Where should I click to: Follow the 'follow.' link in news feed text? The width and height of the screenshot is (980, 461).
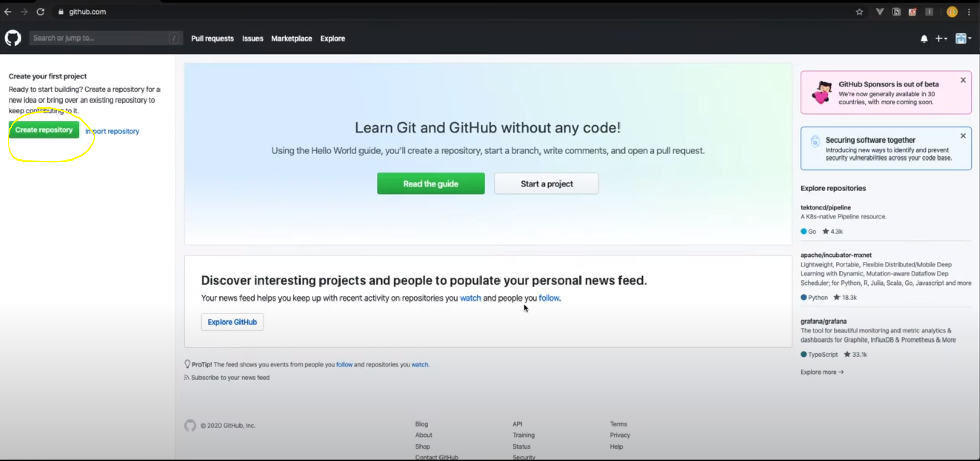click(x=550, y=298)
